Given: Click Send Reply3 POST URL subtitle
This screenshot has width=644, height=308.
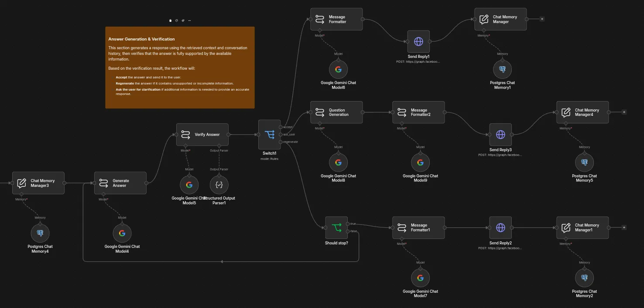Looking at the screenshot, I should click(x=500, y=155).
